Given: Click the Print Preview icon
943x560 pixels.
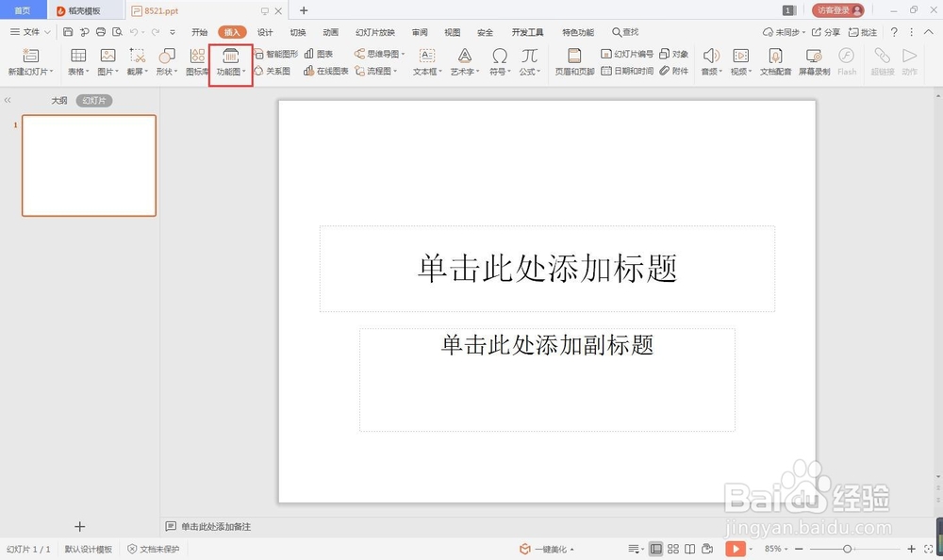Looking at the screenshot, I should tap(117, 32).
